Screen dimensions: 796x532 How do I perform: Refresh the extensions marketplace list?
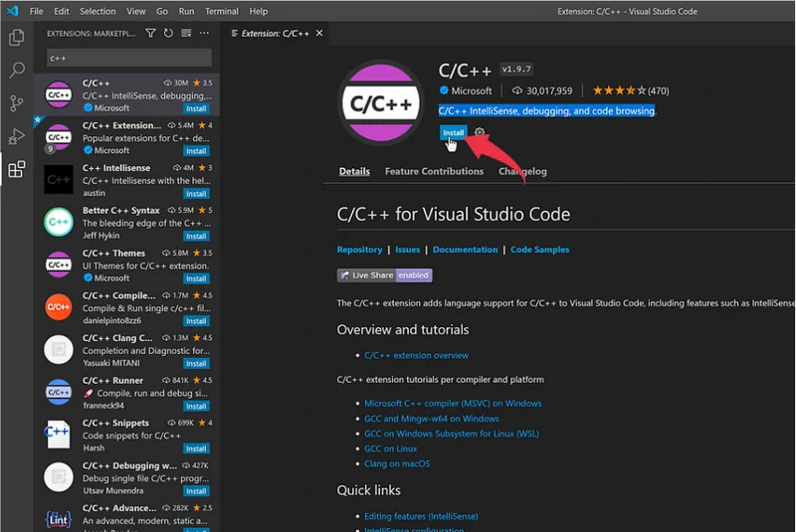click(167, 33)
